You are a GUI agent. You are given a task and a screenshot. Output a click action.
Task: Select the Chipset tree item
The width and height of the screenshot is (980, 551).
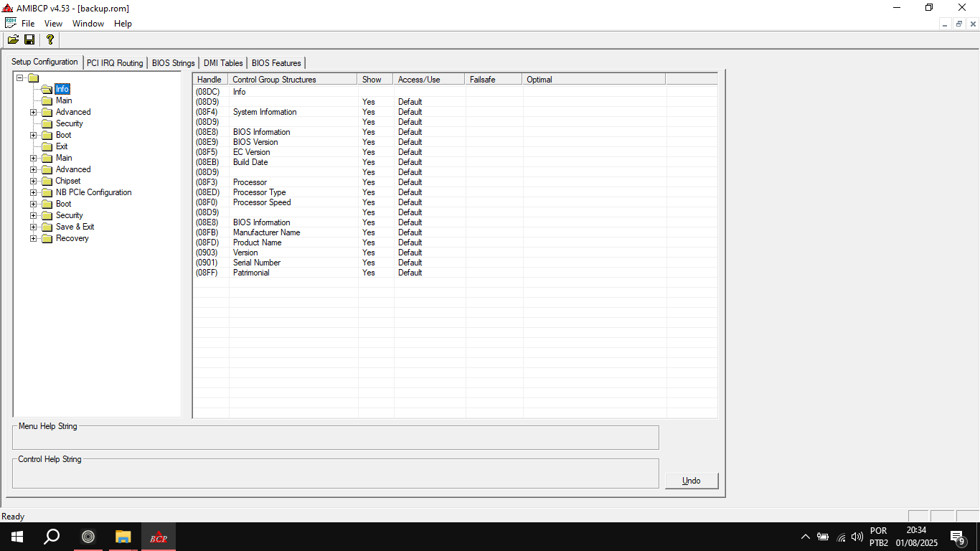coord(68,181)
